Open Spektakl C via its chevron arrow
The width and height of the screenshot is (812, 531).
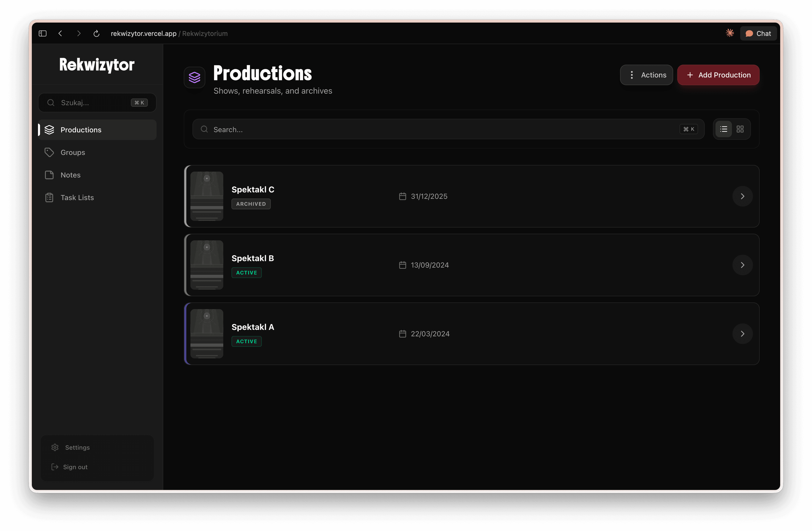[742, 196]
